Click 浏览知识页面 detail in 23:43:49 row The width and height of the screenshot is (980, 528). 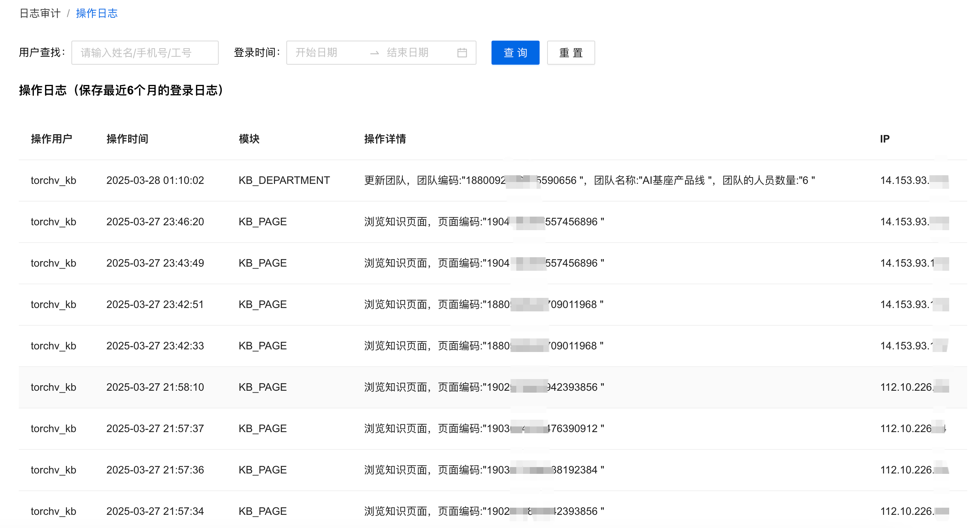tap(484, 263)
